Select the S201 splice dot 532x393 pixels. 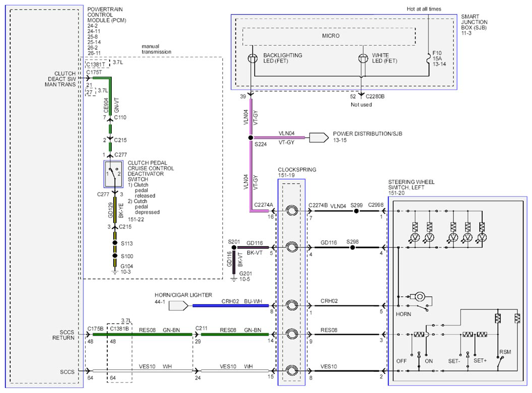234,248
